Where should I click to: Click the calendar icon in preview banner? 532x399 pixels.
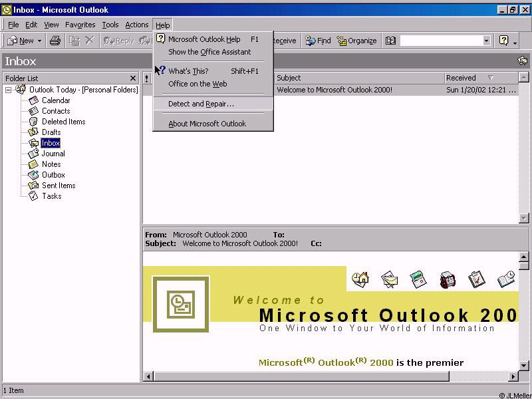pyautogui.click(x=418, y=279)
